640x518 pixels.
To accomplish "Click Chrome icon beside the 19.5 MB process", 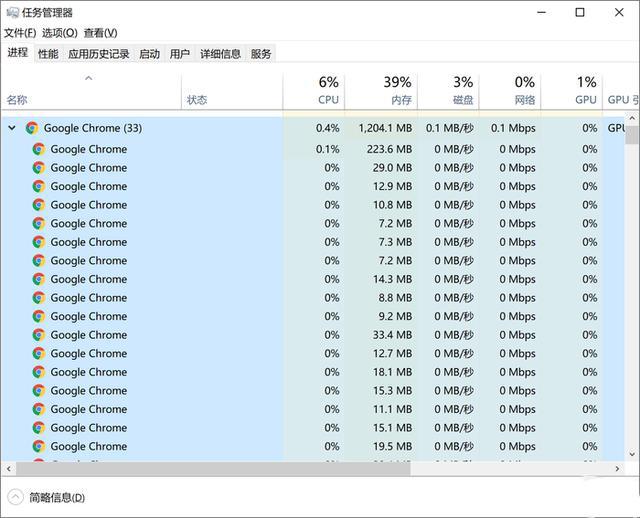I will click(39, 446).
